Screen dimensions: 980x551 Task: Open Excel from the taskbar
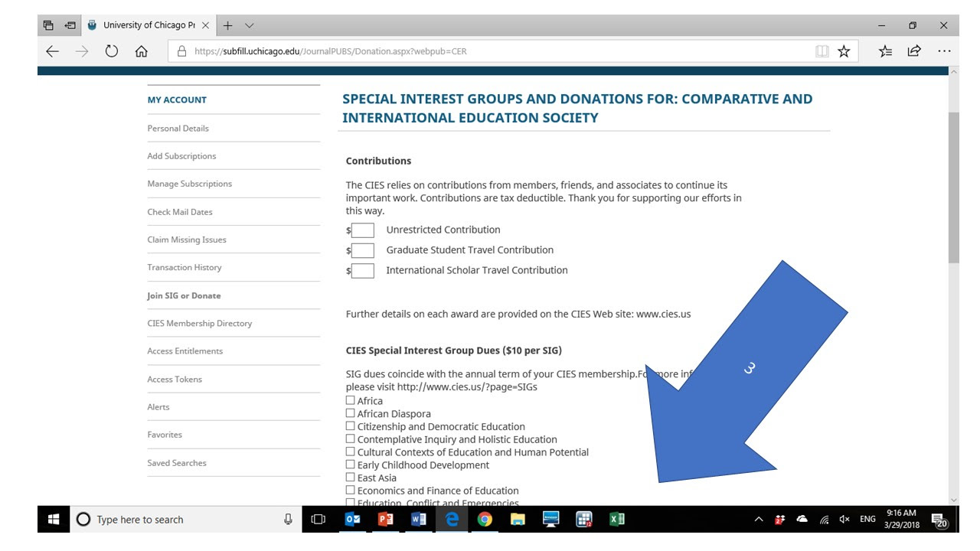pos(617,520)
